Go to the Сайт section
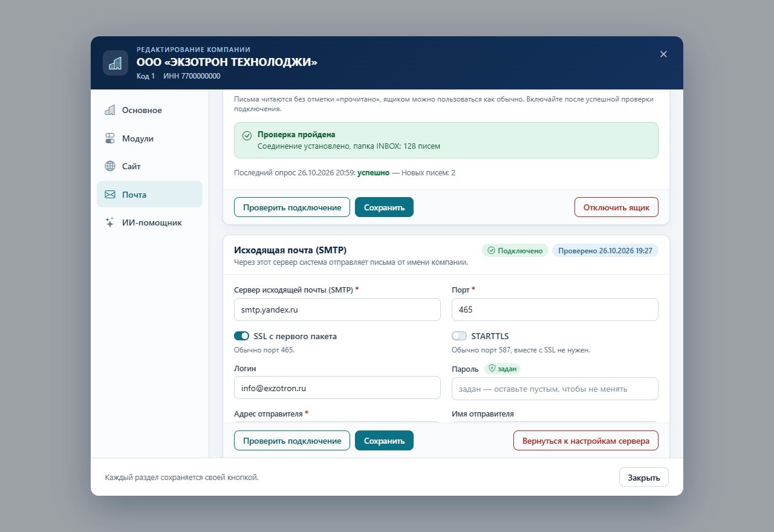774x532 pixels. pos(149,166)
